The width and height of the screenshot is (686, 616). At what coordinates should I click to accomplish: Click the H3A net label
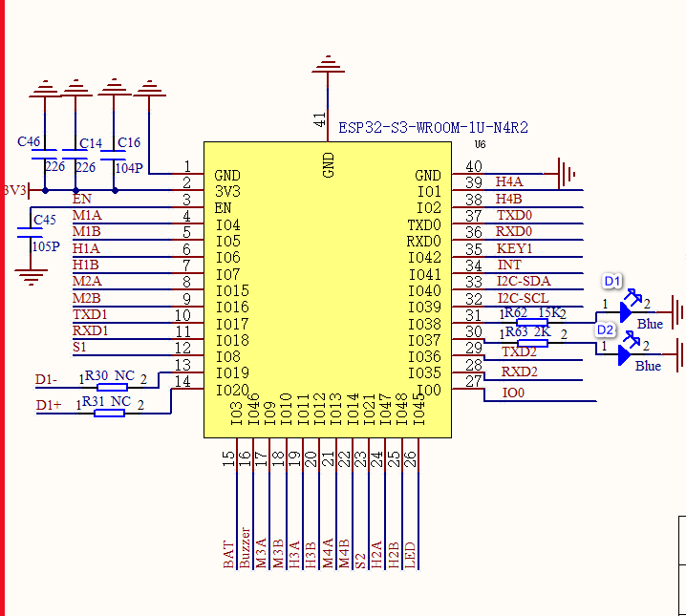pyautogui.click(x=294, y=555)
